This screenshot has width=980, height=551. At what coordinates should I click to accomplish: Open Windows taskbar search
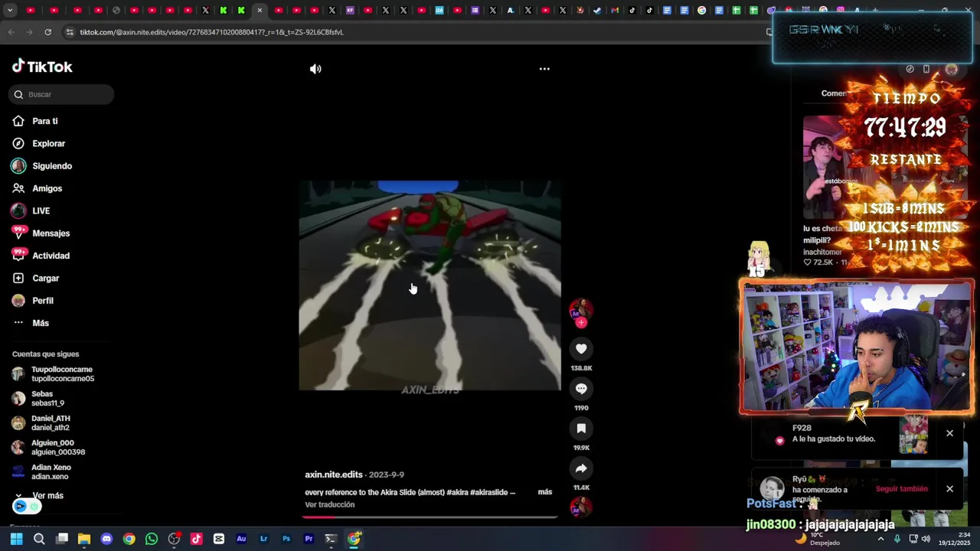39,539
